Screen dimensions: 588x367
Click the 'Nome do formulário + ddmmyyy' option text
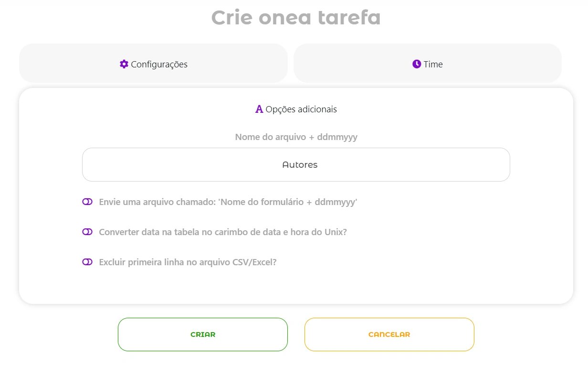pyautogui.click(x=288, y=202)
